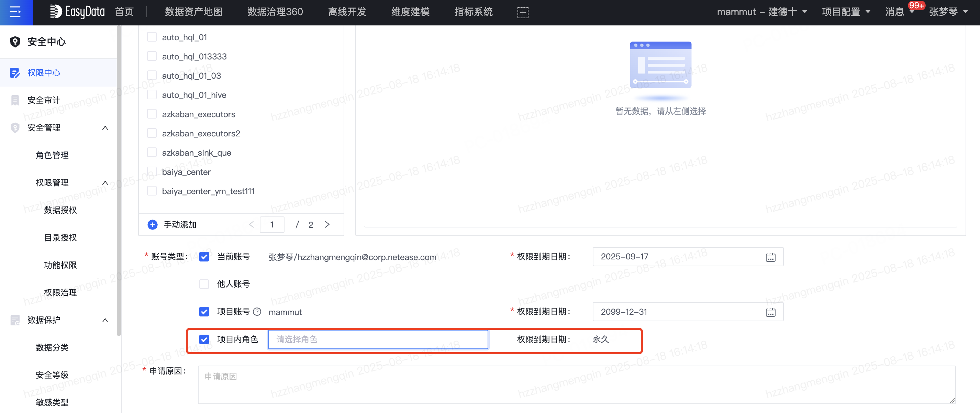Click the blue plus icon beside 手动添加
This screenshot has height=413, width=980.
point(152,225)
